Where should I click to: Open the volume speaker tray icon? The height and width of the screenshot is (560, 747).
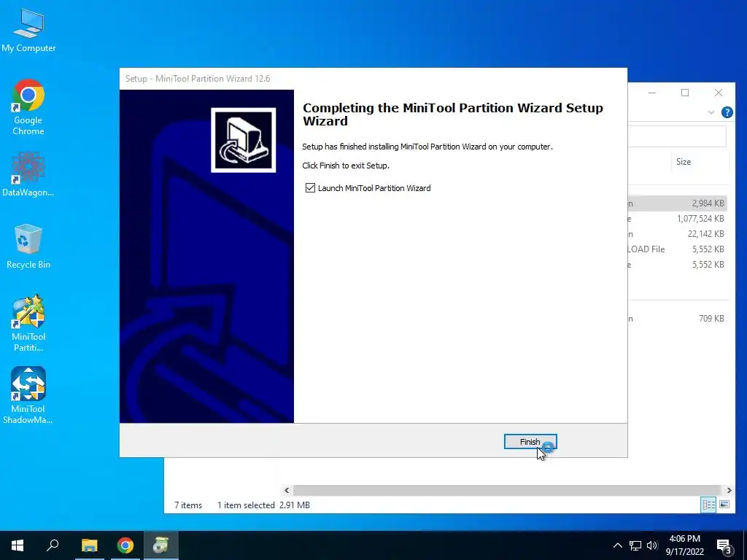click(x=652, y=545)
